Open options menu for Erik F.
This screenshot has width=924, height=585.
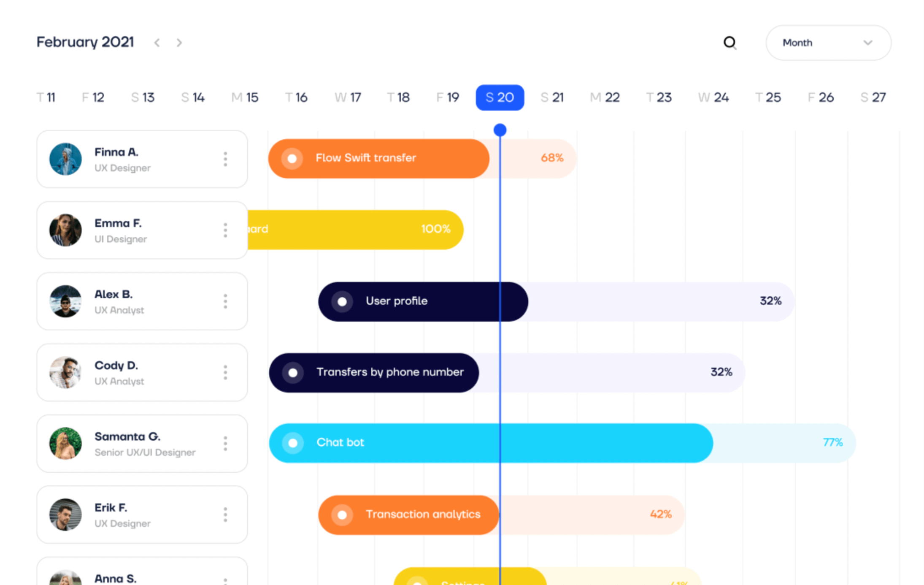tap(225, 515)
